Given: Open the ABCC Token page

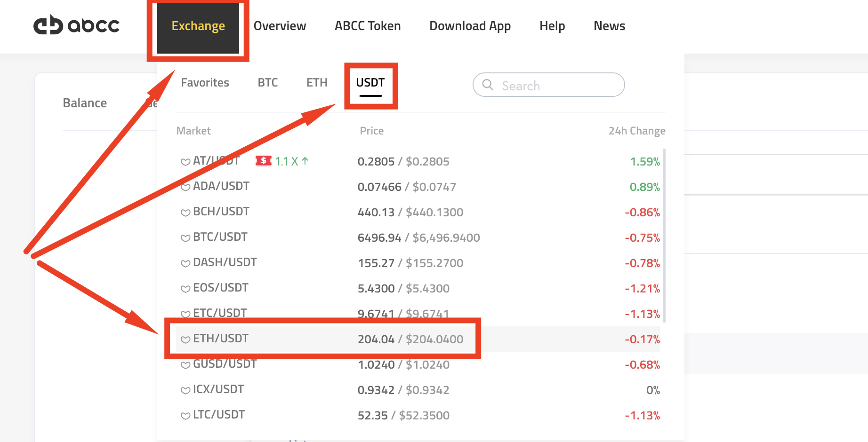Looking at the screenshot, I should pos(368,26).
